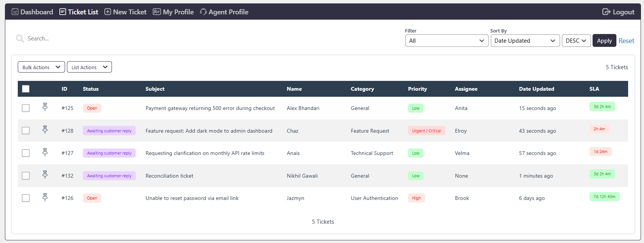This screenshot has height=243, width=644.
Task: Open the Reconciliation ticket subject
Action: (169, 176)
